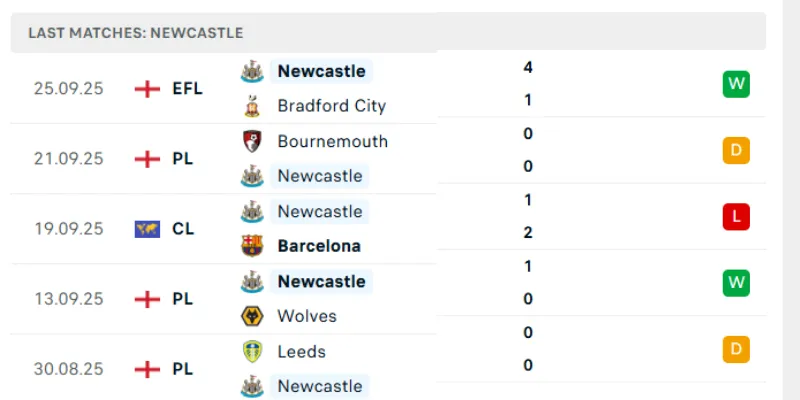The height and width of the screenshot is (400, 800).
Task: Open the Bournemouth team page
Action: tap(332, 141)
